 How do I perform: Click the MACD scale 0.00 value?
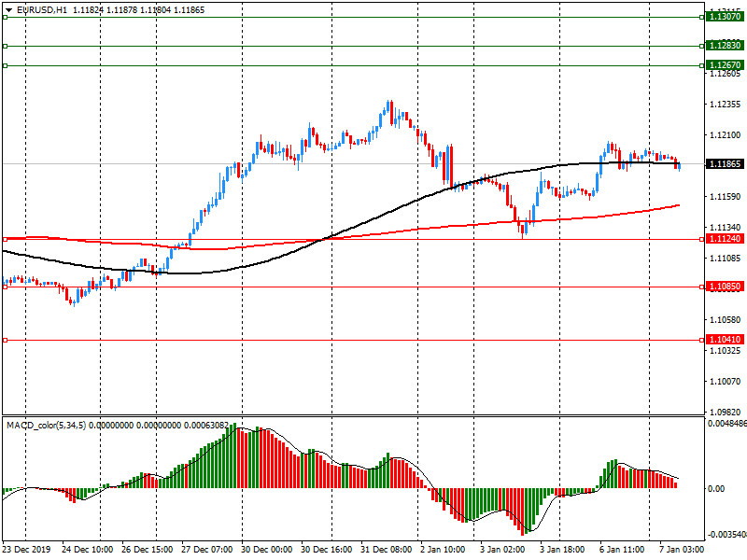(x=716, y=489)
